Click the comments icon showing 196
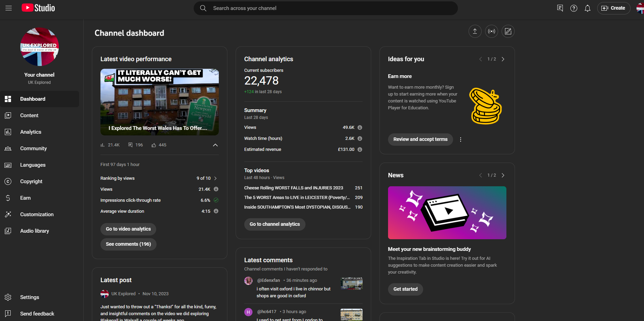This screenshot has width=644, height=321. (x=130, y=145)
